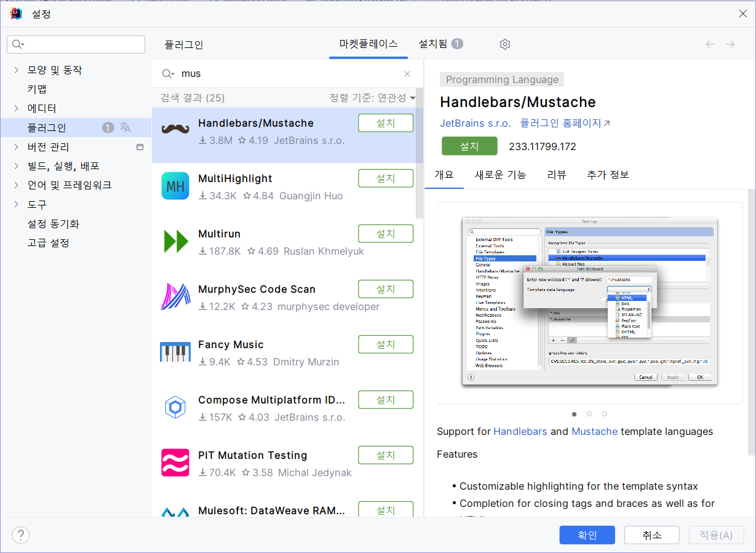756x553 pixels.
Task: Open the 개요 tab
Action: tap(444, 175)
